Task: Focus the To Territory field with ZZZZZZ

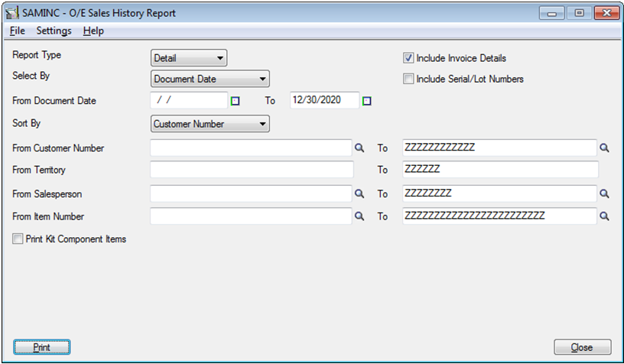Action: [500, 170]
